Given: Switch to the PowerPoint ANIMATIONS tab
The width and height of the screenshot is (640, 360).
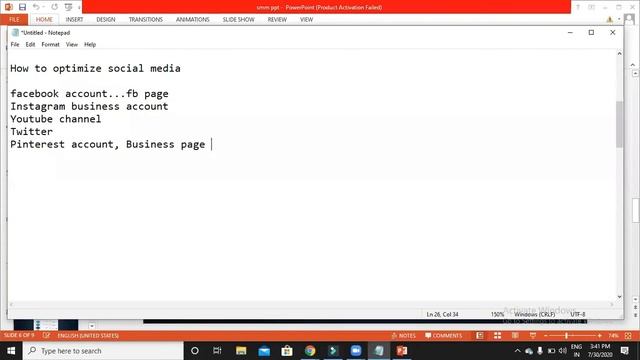Looking at the screenshot, I should coord(193,20).
